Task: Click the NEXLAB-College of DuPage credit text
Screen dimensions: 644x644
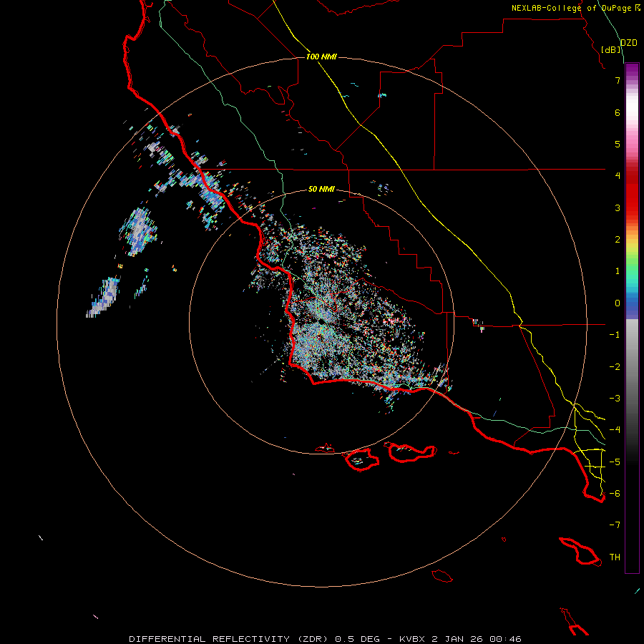Action: click(571, 8)
